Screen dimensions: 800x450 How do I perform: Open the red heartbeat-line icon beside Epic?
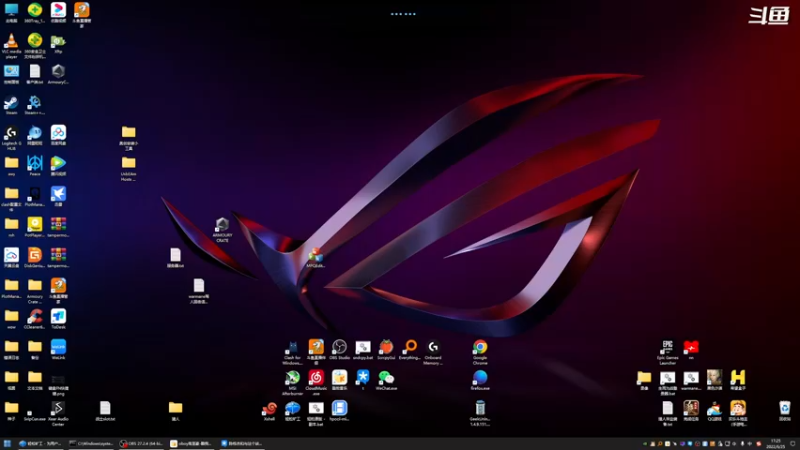click(x=691, y=347)
